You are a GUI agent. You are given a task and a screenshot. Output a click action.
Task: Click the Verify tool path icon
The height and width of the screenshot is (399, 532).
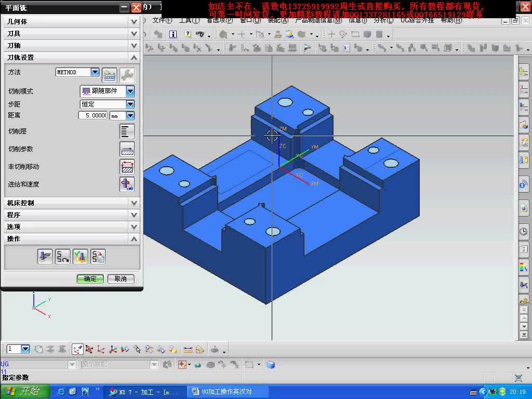(x=81, y=257)
